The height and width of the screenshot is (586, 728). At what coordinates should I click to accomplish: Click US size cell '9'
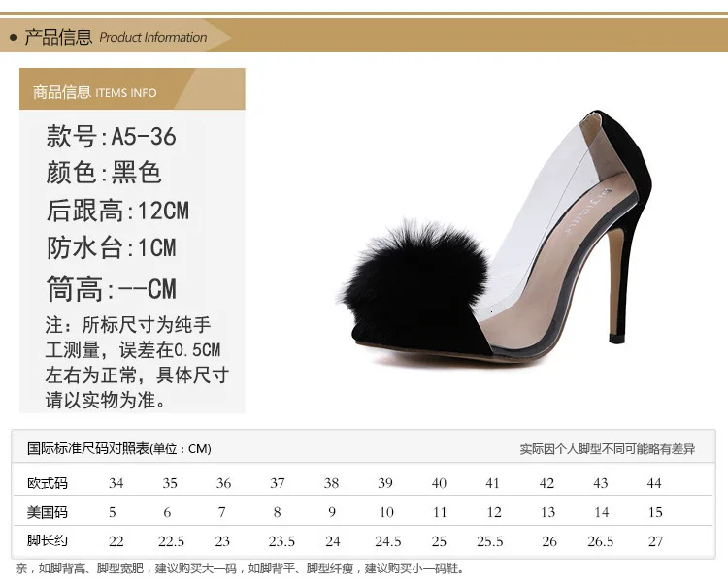[x=332, y=512]
